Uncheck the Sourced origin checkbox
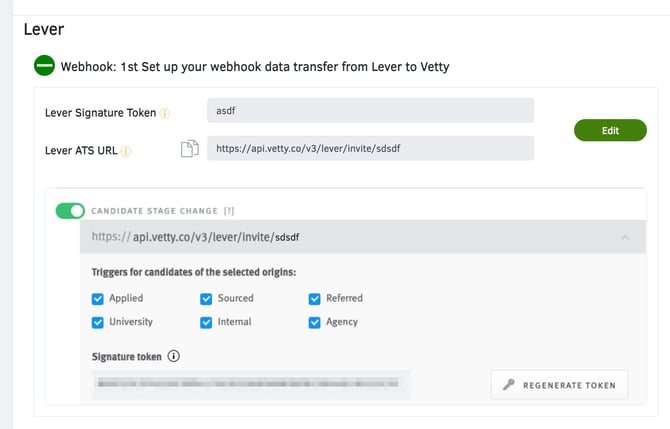The height and width of the screenshot is (429, 670). [206, 298]
